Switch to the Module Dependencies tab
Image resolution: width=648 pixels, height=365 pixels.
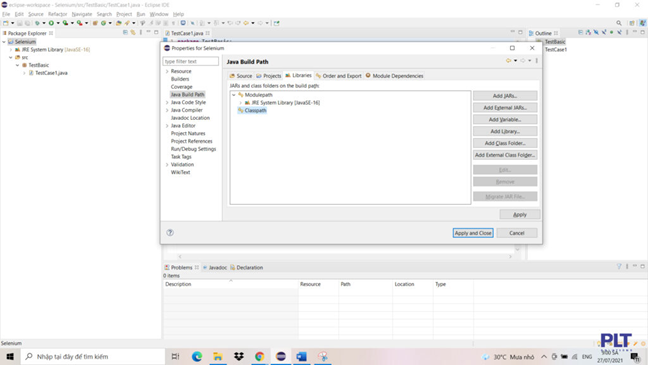pos(394,76)
